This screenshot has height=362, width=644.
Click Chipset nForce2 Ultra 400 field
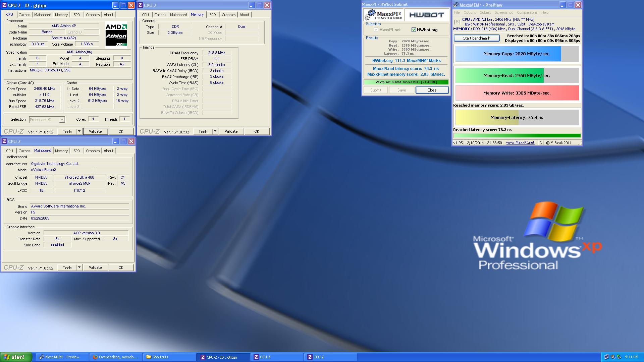[x=79, y=177]
